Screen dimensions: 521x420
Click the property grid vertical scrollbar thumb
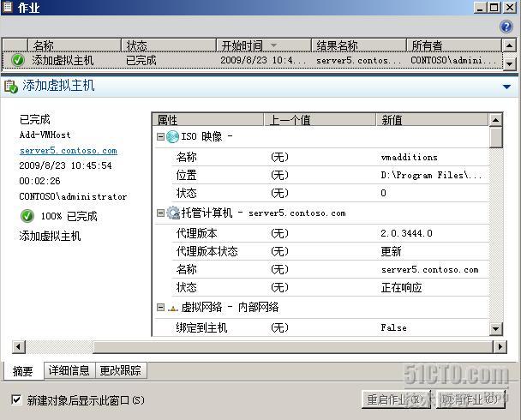495,137
